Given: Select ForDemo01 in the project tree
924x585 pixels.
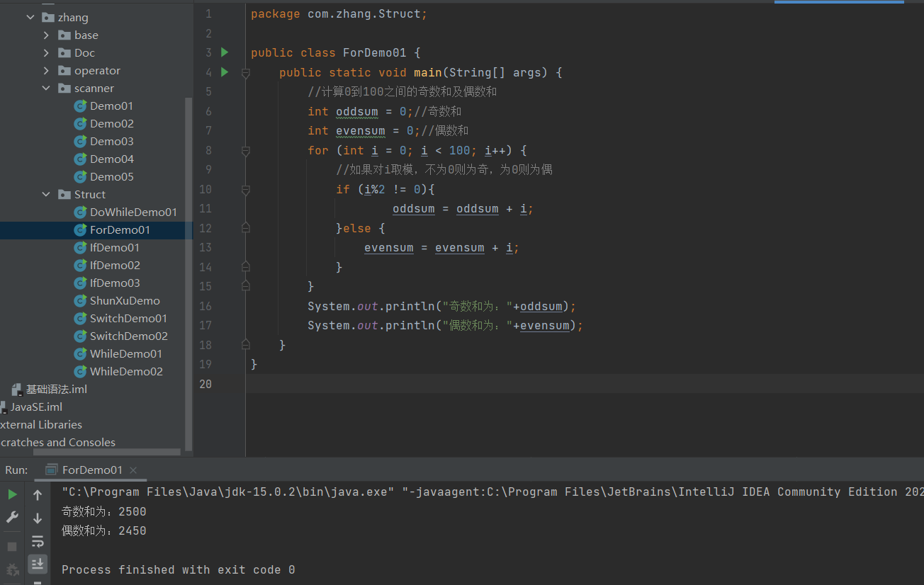Looking at the screenshot, I should (x=120, y=230).
